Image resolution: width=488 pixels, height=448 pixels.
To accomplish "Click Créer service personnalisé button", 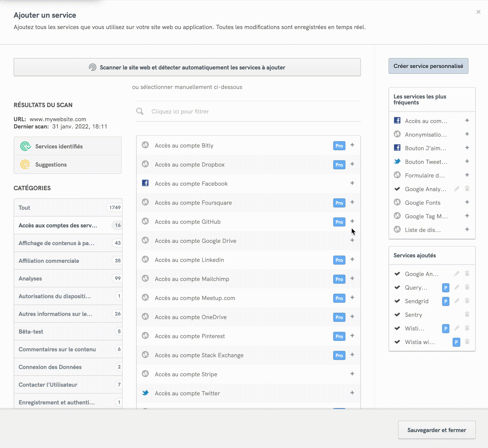I will coord(428,66).
